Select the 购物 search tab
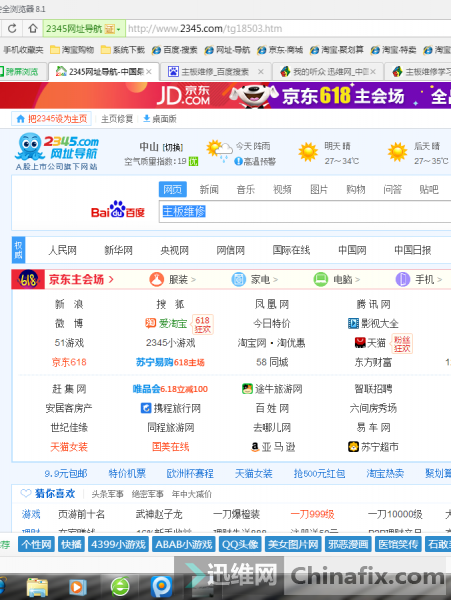The width and height of the screenshot is (451, 600). pos(356,189)
